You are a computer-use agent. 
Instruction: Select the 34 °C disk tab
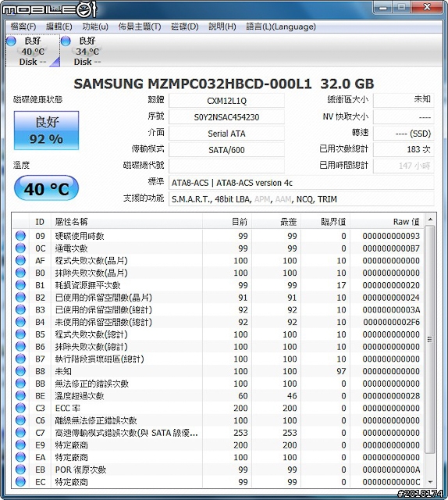[x=87, y=51]
